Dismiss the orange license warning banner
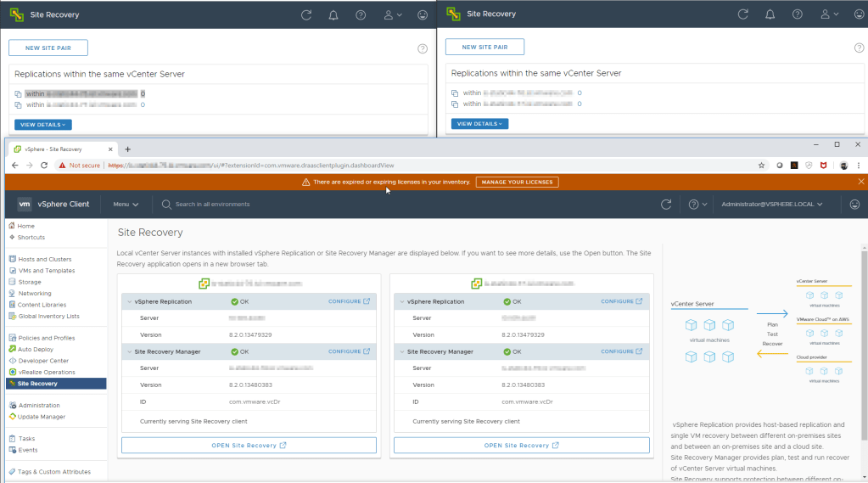 pyautogui.click(x=861, y=182)
